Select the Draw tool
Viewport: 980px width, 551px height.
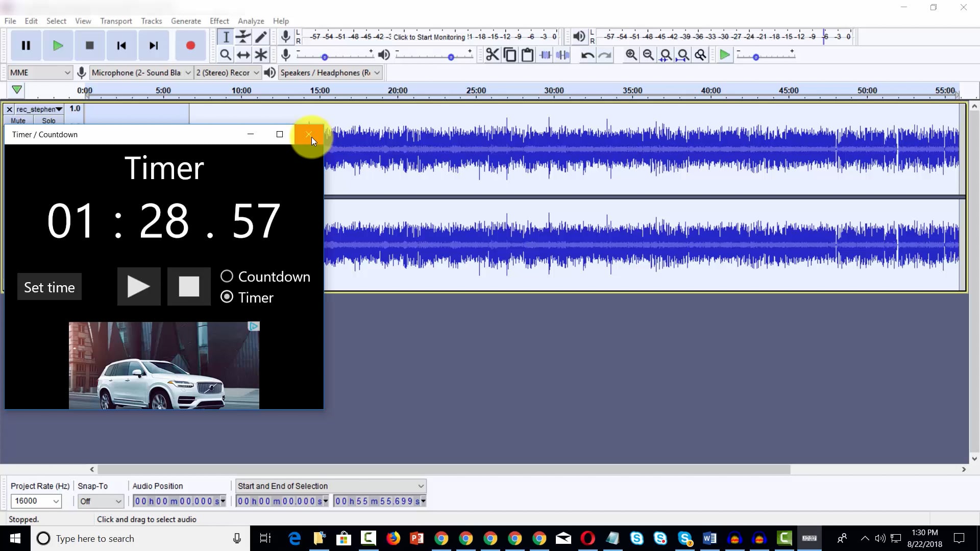tap(261, 36)
